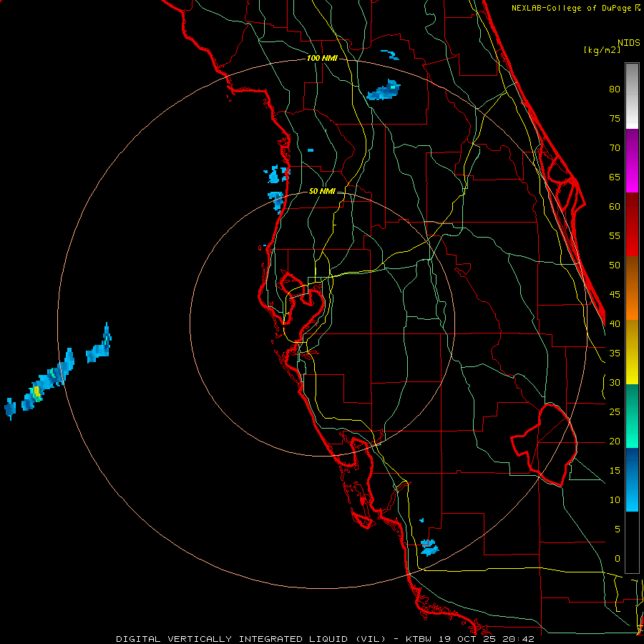Click the 19 OCT 25 date in the caption
This screenshot has height=644, width=644.
point(469,639)
